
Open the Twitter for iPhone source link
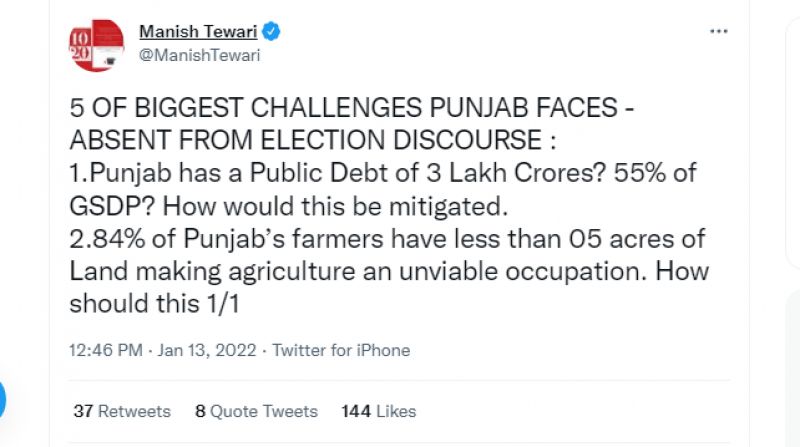point(341,351)
